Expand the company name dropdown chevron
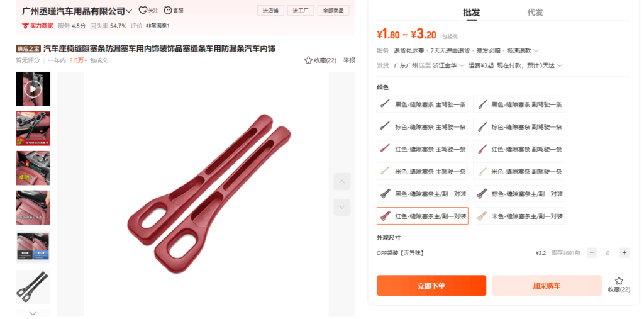Viewport: 644px width, 319px height. click(129, 11)
